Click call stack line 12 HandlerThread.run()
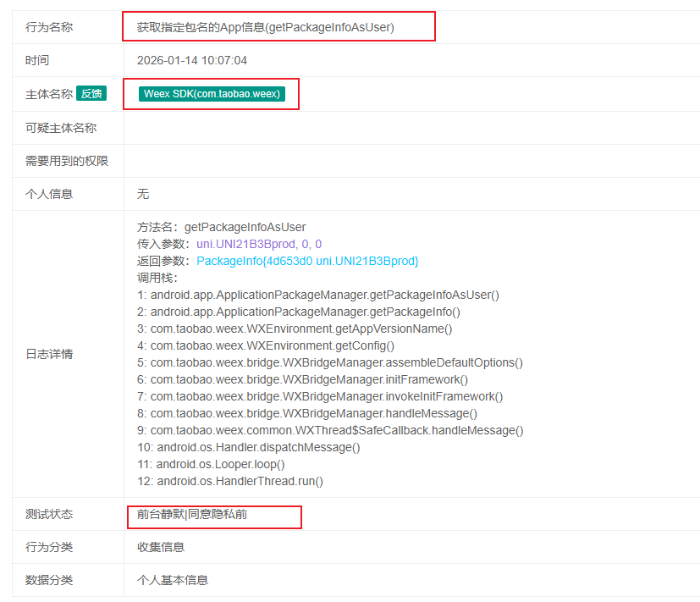Viewport: 700px width, 602px height. tap(230, 481)
